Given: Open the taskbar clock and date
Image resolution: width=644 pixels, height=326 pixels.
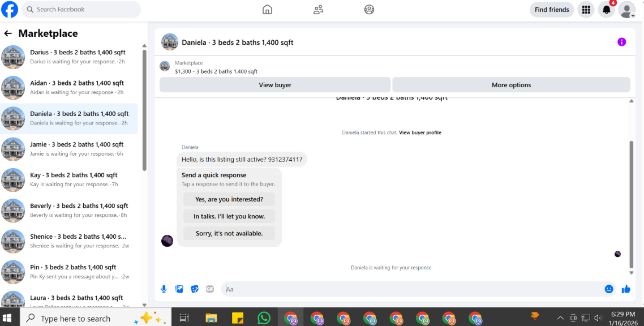Looking at the screenshot, I should tap(623, 318).
